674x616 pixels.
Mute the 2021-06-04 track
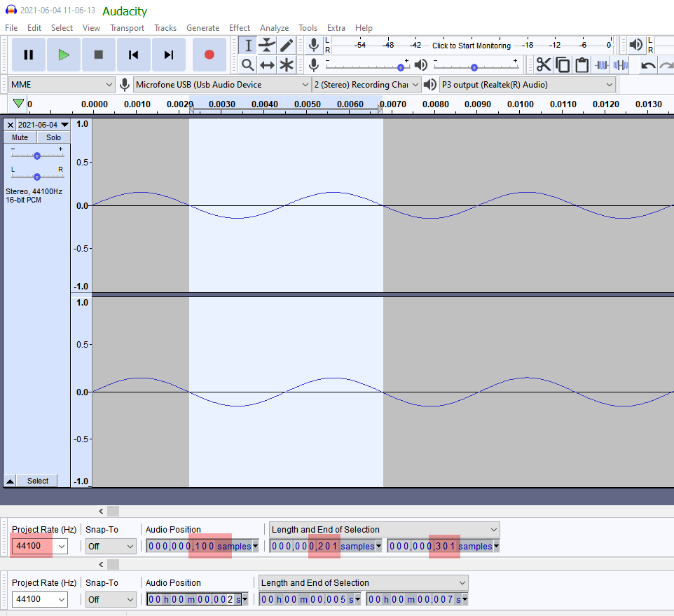coord(20,137)
